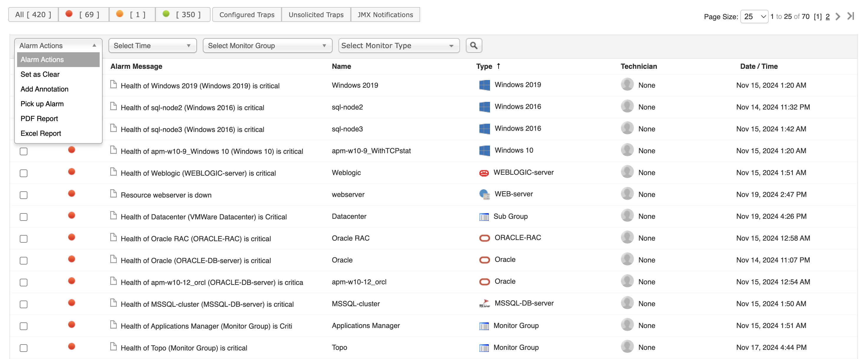Screen dimensions: 868x359
Task: Click the MSSQL-DB-server type icon
Action: [484, 303]
